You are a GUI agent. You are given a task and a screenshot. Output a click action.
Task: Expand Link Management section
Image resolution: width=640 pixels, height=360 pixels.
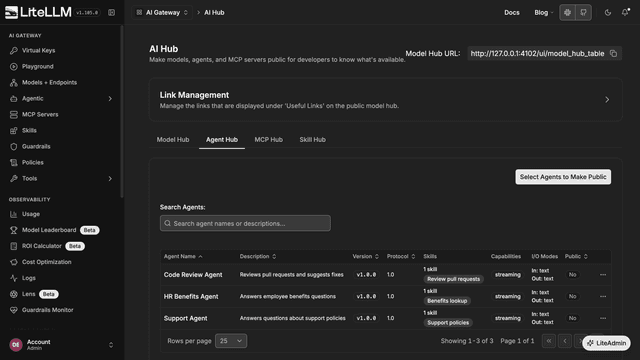pos(607,100)
